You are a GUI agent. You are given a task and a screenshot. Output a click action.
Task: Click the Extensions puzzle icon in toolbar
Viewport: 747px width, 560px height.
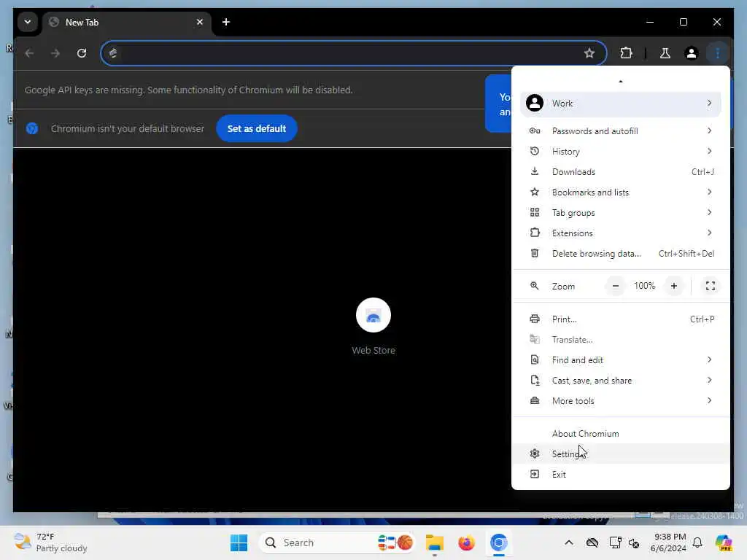[x=626, y=52]
